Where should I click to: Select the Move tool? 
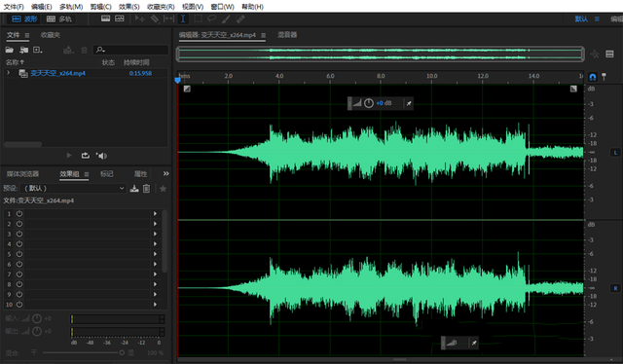pyautogui.click(x=139, y=18)
